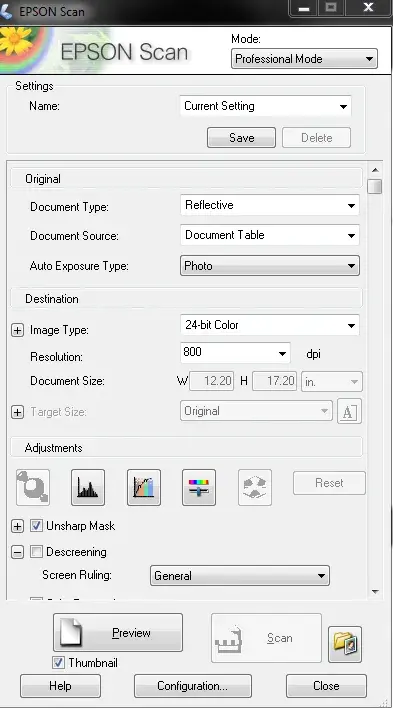
Task: Click the Delete settings button
Action: [x=316, y=137]
